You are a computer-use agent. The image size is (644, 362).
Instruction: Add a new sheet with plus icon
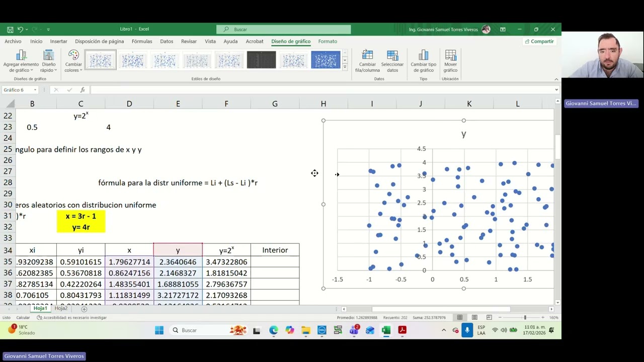coord(84,309)
